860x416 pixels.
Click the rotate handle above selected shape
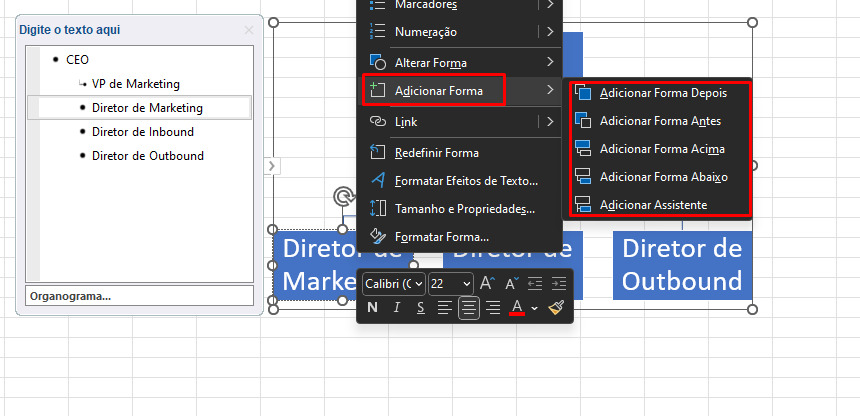tap(343, 196)
